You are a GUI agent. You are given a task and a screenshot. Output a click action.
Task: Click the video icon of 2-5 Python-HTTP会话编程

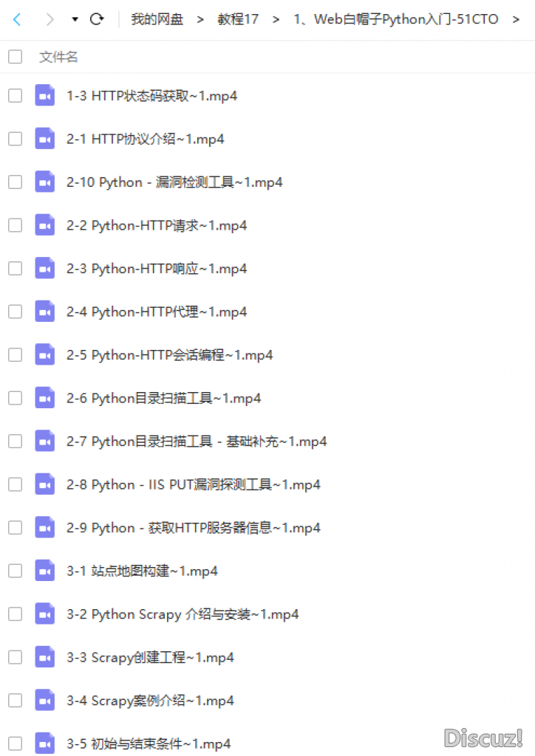click(x=45, y=354)
